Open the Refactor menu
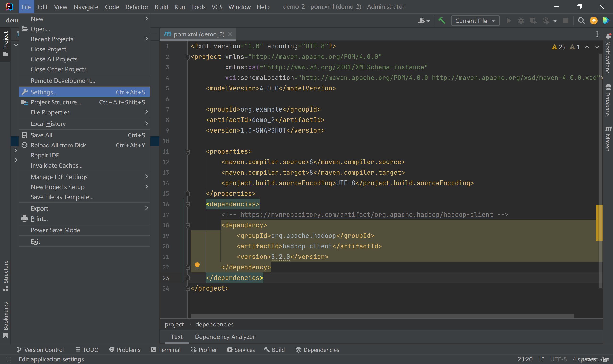 click(137, 7)
